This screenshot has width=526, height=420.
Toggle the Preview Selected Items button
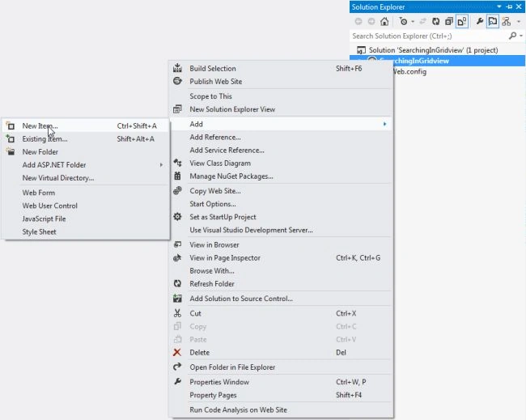[x=493, y=22]
